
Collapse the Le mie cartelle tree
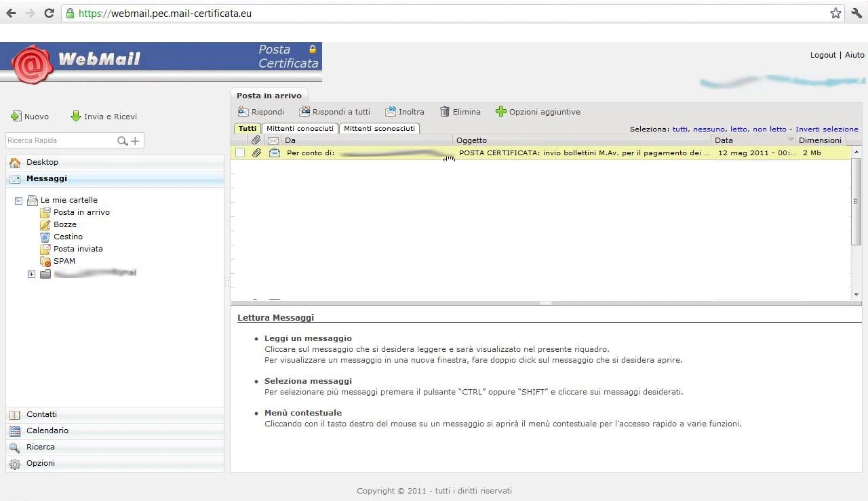point(19,201)
